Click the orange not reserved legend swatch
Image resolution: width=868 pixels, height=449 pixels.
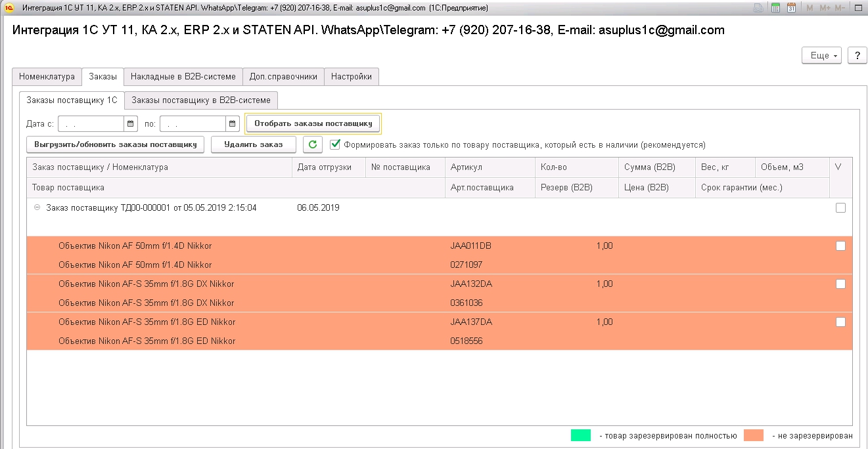tap(754, 435)
